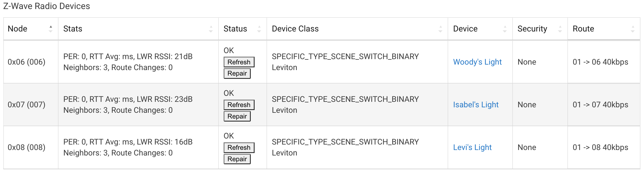
Task: Sort table by Device Class arrows
Action: [440, 29]
